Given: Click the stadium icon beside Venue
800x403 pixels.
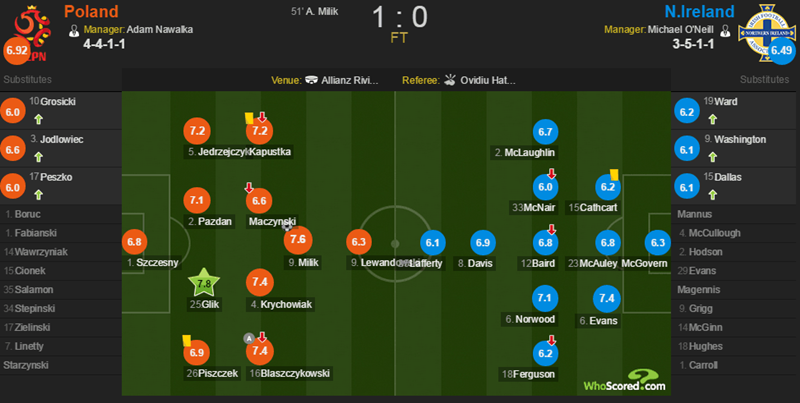Looking at the screenshot, I should point(313,80).
